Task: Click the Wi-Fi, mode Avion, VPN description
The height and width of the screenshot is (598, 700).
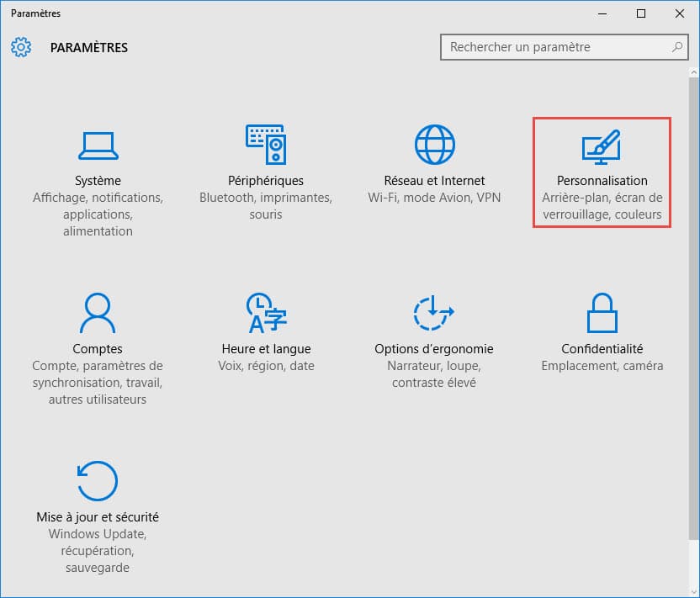Action: (x=434, y=198)
